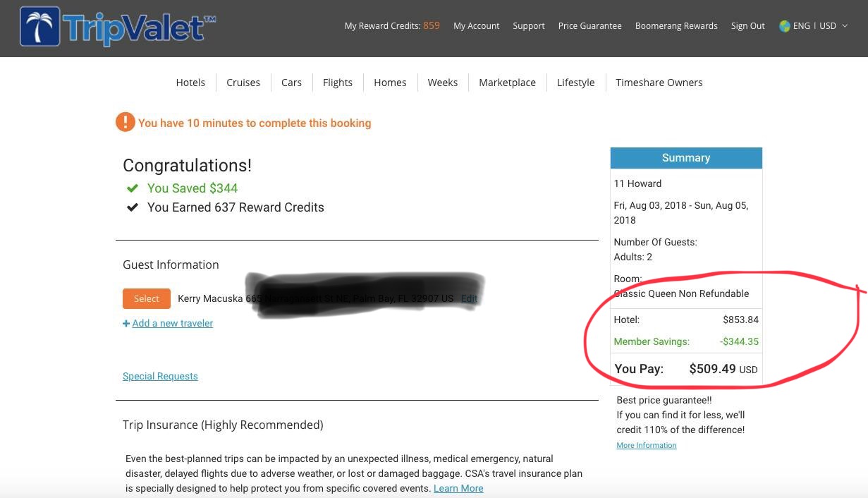This screenshot has height=498, width=868.
Task: Select the Cars navigation tab
Action: pyautogui.click(x=291, y=83)
